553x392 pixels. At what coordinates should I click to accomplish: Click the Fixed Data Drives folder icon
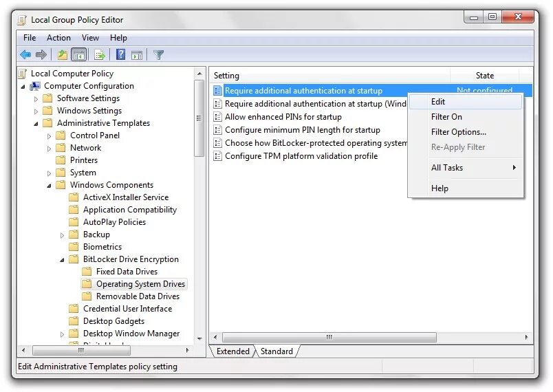(x=87, y=272)
